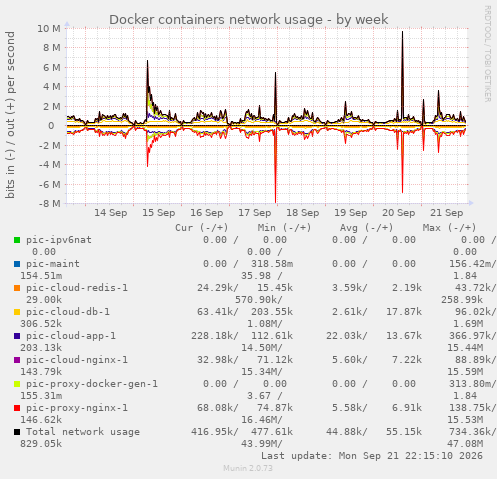
Task: Select the pic-maint legend label
Action: coord(53,264)
